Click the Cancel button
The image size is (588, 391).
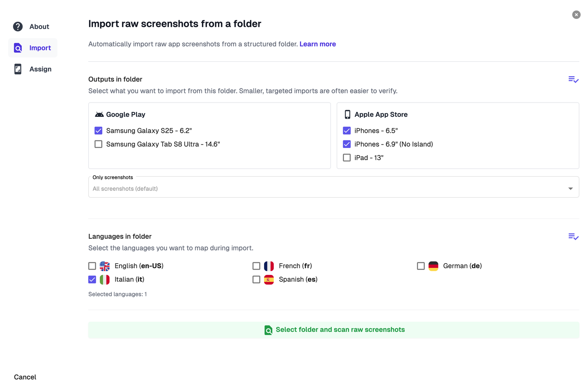[x=25, y=377]
